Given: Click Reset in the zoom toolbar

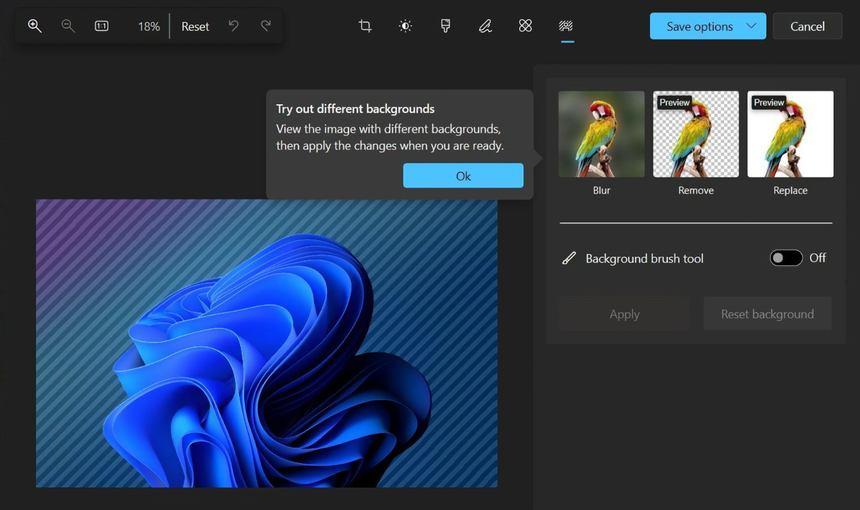Looking at the screenshot, I should point(195,26).
